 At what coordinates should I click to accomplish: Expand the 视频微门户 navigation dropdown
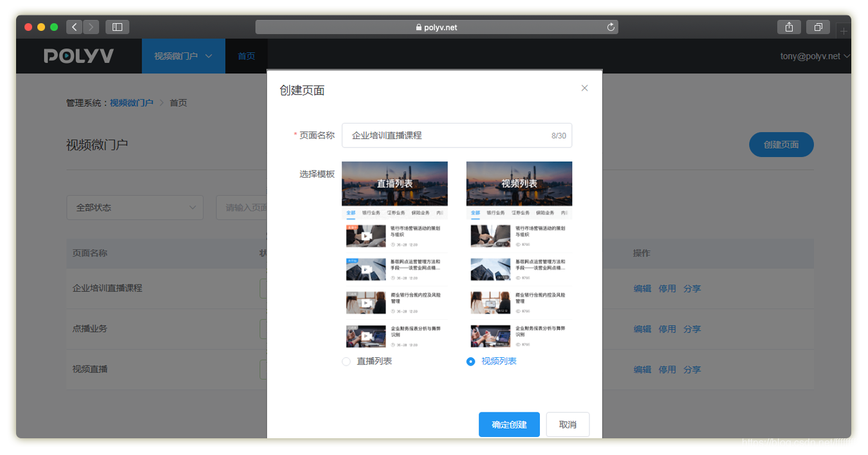(183, 56)
